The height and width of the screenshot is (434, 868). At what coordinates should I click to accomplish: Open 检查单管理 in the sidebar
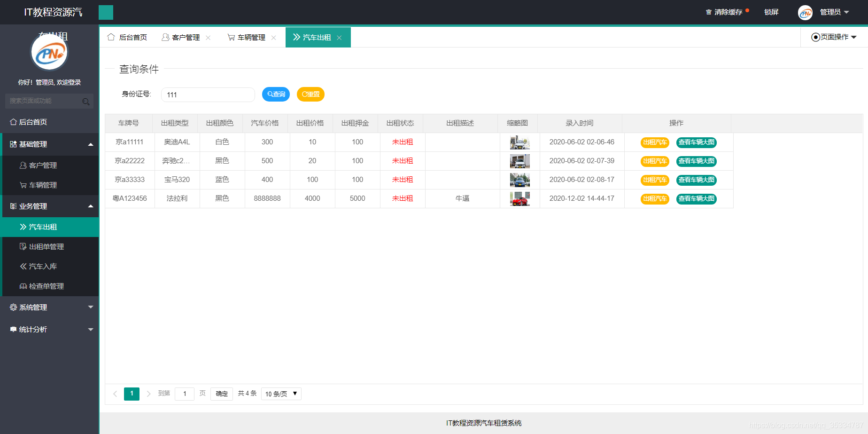[49, 286]
